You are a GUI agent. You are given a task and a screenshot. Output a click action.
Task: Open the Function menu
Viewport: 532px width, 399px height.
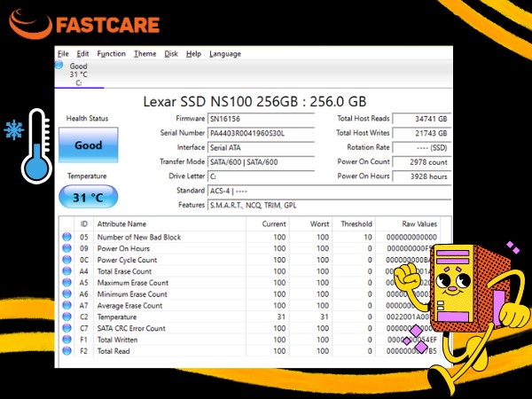point(112,53)
